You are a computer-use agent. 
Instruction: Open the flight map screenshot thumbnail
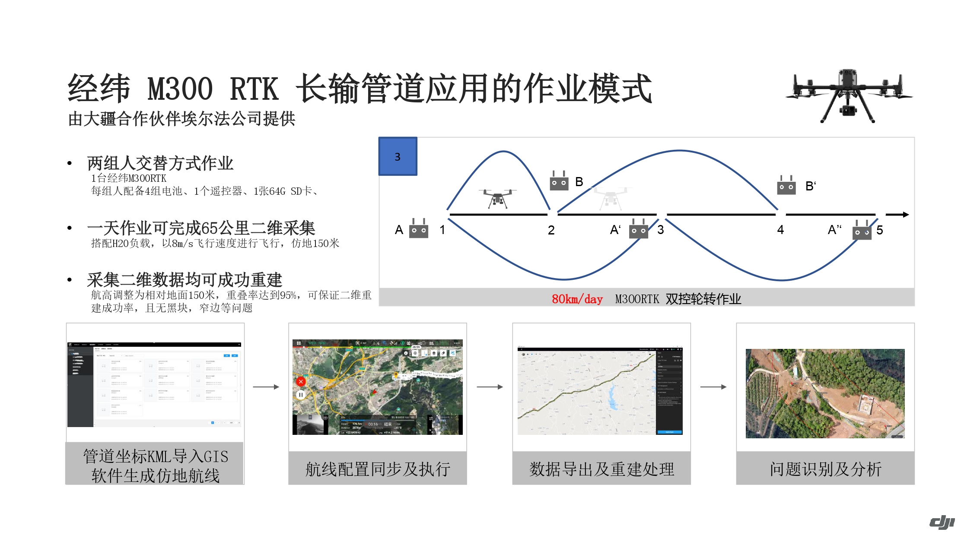pyautogui.click(x=378, y=387)
